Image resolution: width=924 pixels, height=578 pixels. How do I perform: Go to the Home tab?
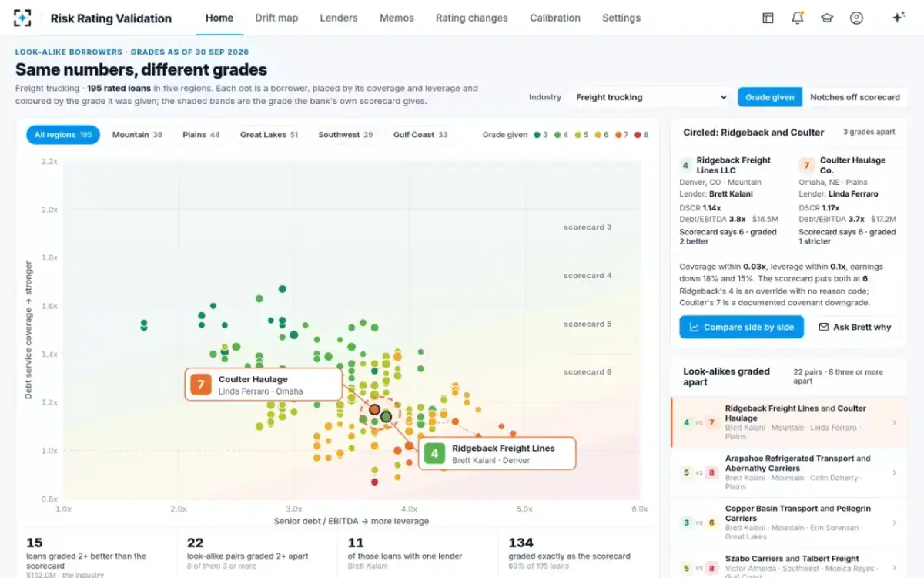pyautogui.click(x=219, y=18)
